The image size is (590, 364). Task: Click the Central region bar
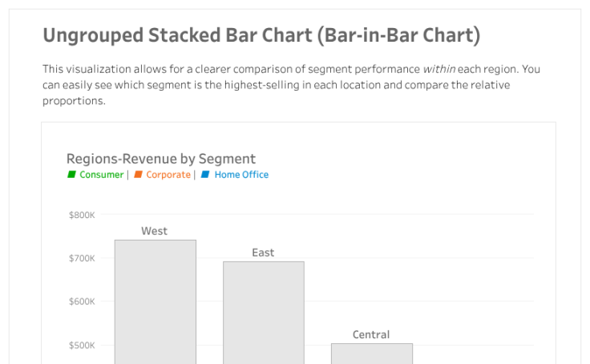371,353
